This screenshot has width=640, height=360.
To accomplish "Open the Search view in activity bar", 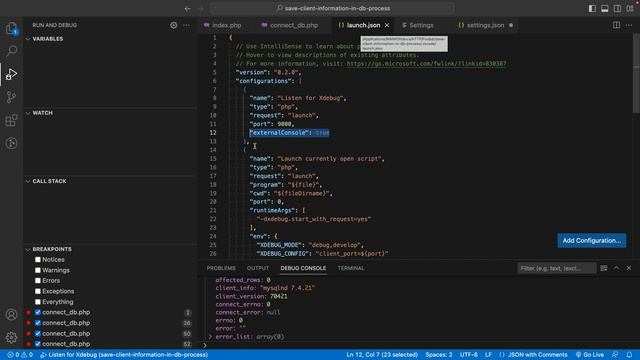I will pos(11,51).
